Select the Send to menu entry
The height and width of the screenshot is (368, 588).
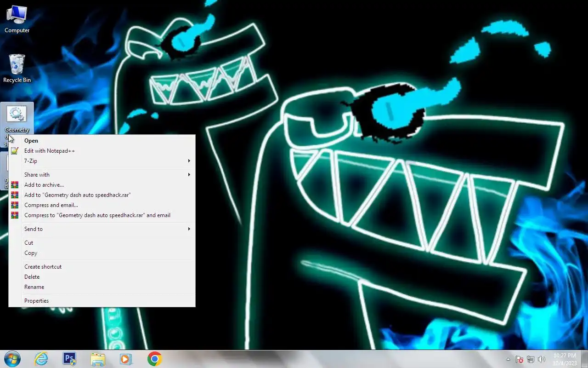(102, 229)
